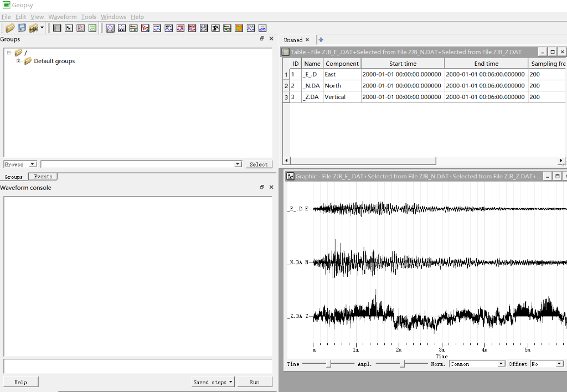Open the Offset dropdown
The height and width of the screenshot is (392, 567).
[x=559, y=364]
